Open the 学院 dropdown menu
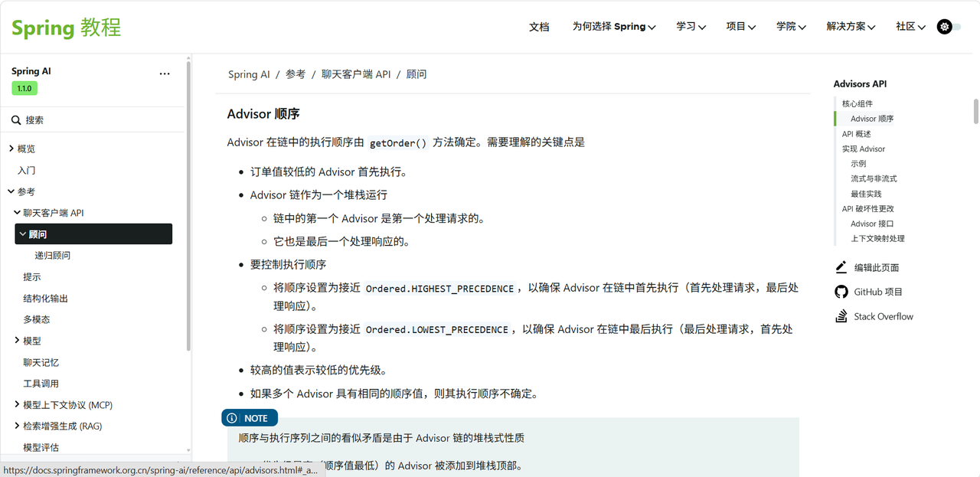The image size is (980, 477). [x=791, y=27]
